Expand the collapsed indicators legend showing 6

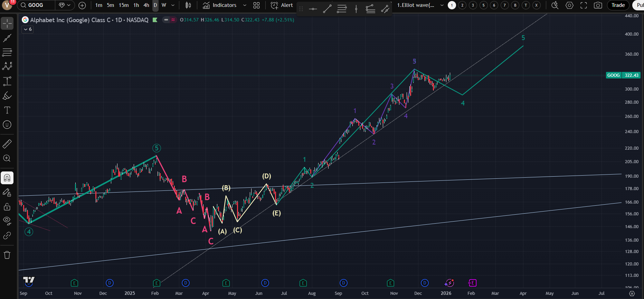27,29
